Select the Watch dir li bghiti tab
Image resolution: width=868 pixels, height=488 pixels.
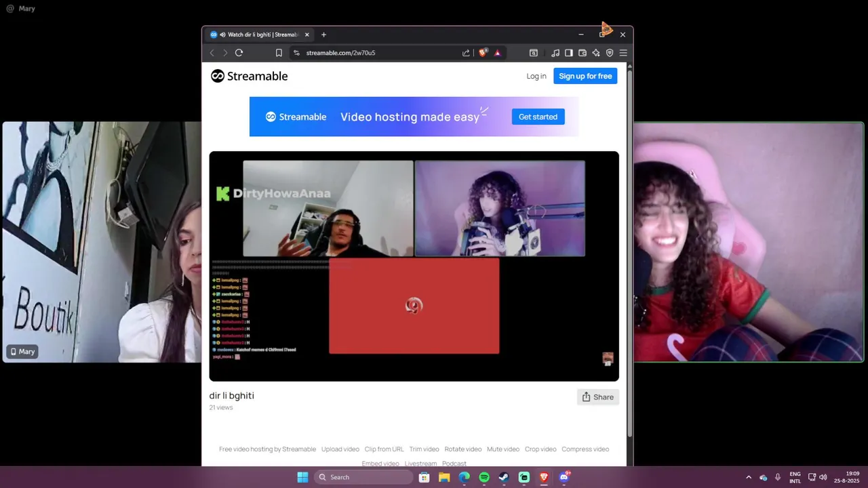(260, 35)
